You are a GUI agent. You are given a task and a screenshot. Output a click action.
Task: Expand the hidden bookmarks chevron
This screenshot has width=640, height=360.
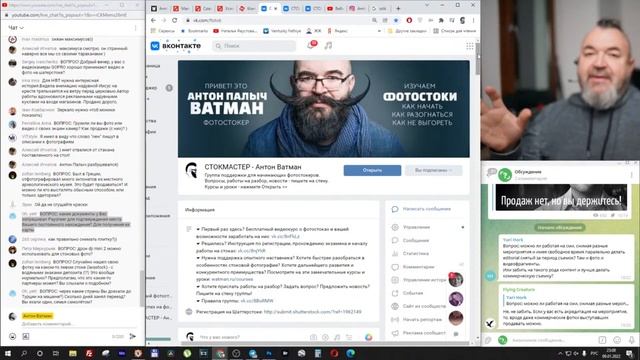pos(379,31)
